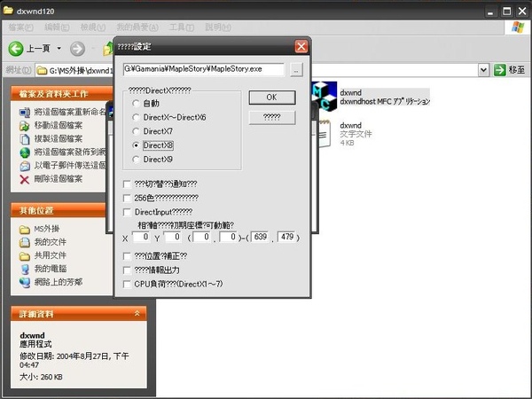Select the DirectX~DirectX6 radio button
This screenshot has width=532, height=399.
pyautogui.click(x=136, y=117)
